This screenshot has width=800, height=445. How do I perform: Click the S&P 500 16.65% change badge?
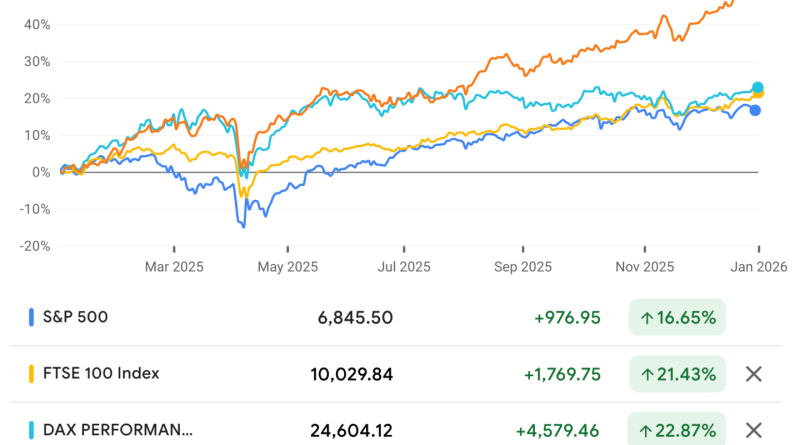678,318
